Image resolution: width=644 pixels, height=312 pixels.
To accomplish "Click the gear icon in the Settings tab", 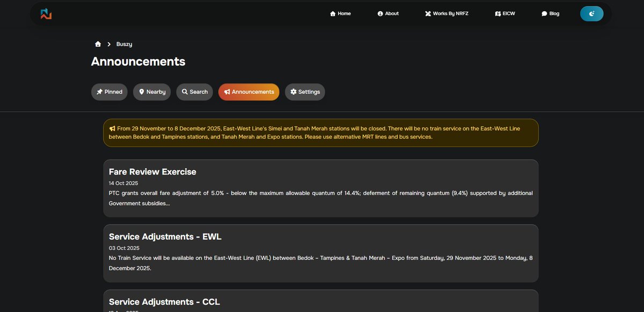I will [294, 92].
